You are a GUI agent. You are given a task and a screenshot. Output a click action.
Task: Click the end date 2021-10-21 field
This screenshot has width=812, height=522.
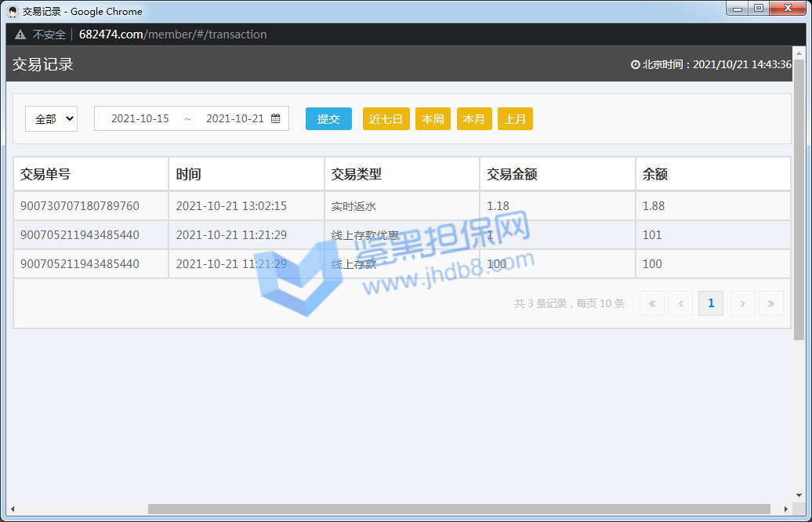(x=234, y=119)
